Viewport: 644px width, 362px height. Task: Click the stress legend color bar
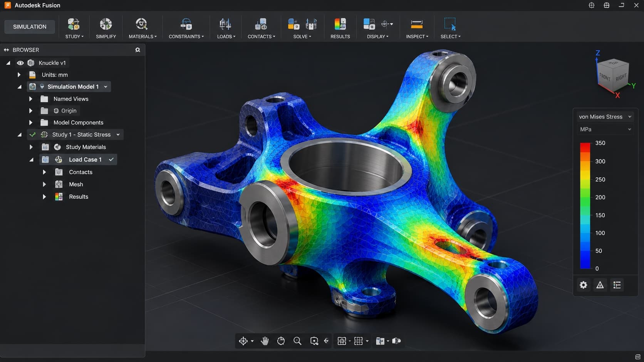(x=585, y=205)
